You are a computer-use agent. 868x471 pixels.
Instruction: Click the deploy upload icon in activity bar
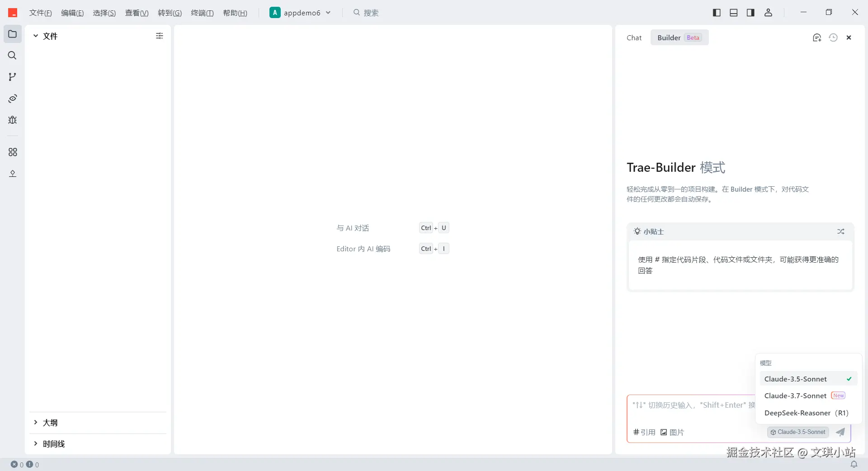point(13,174)
